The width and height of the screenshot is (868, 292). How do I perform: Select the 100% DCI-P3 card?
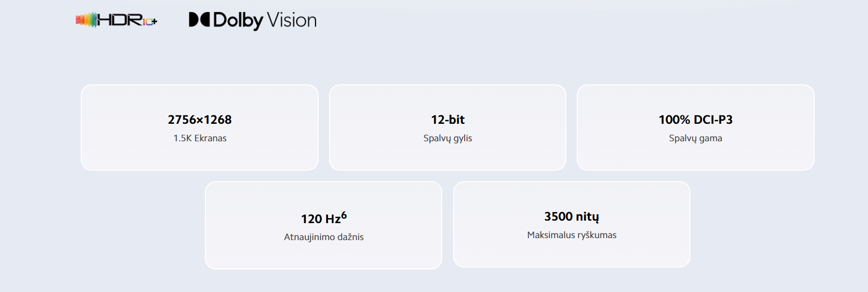tap(695, 128)
